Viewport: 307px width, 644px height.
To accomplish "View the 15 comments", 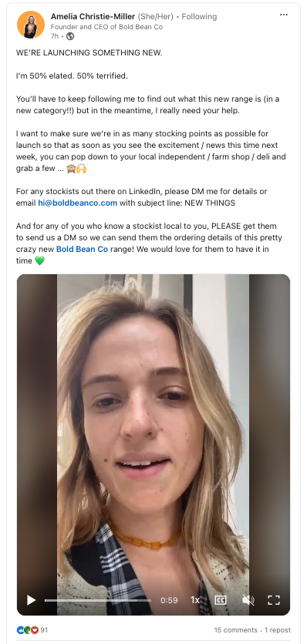I will coord(235,629).
